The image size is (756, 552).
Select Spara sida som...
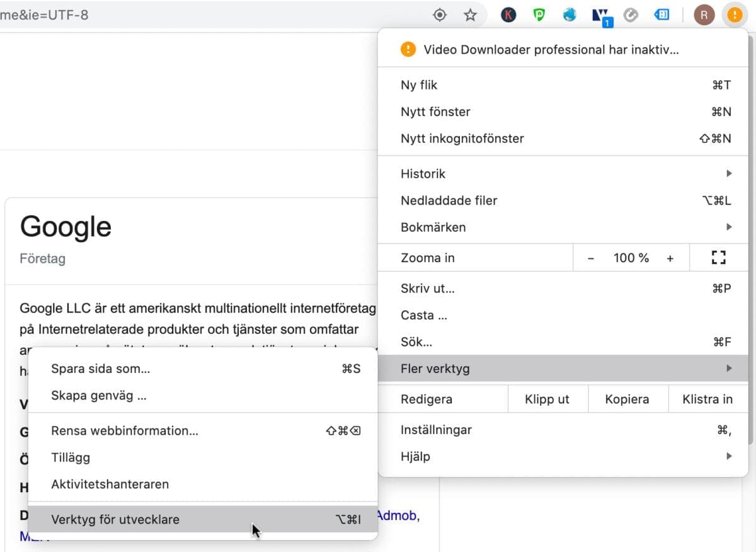[x=203, y=369]
